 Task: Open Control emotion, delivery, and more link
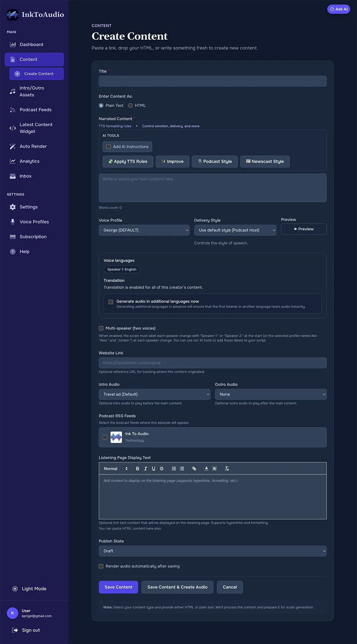[x=171, y=126]
